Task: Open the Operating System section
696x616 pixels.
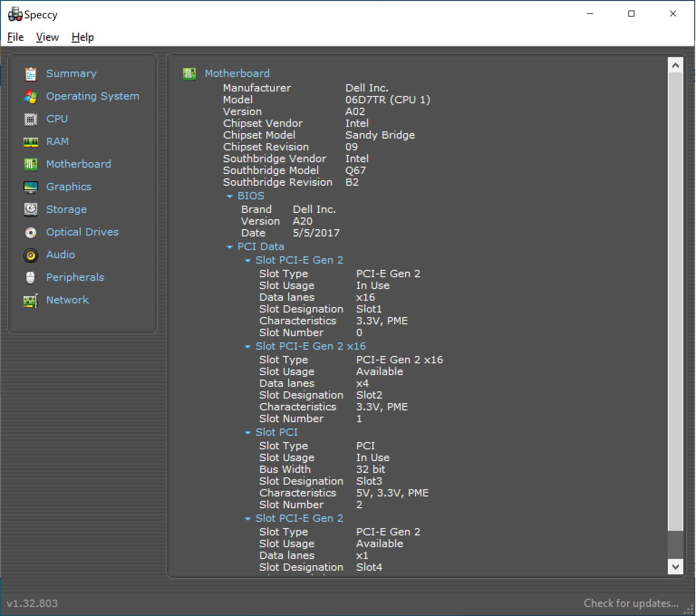Action: point(93,96)
